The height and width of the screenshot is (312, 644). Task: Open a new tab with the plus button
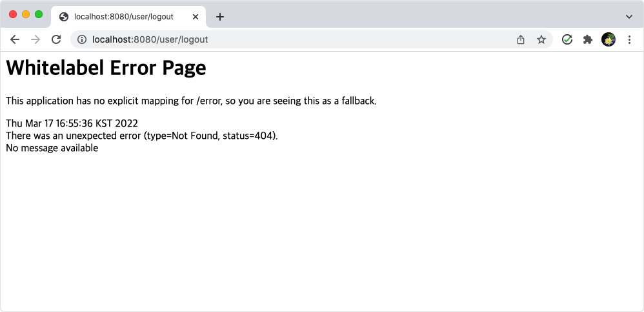click(x=220, y=17)
